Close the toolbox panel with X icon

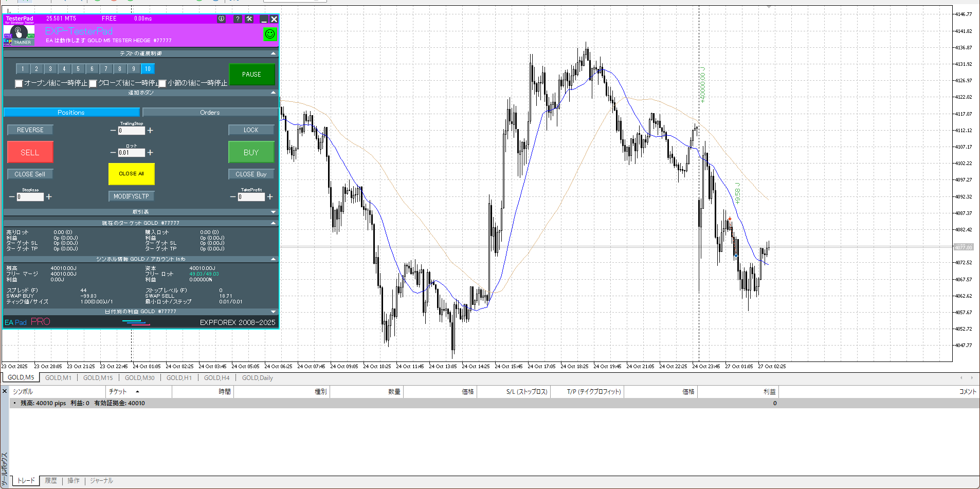tap(5, 391)
